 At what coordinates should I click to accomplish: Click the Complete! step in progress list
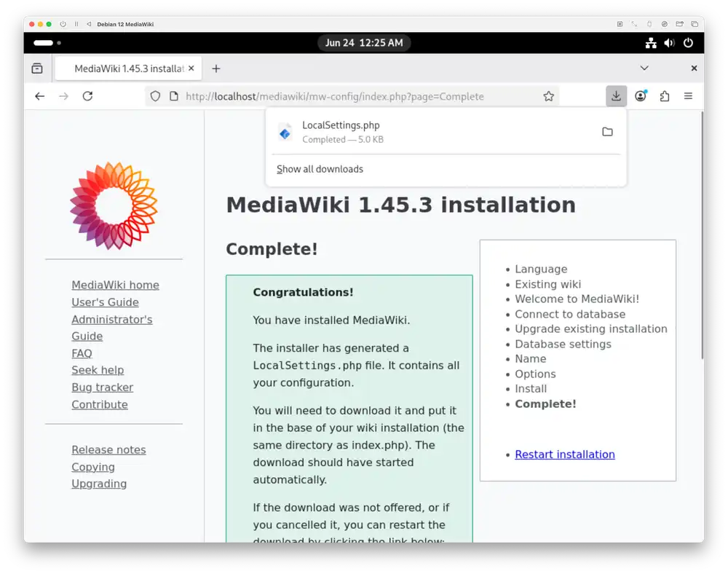[x=545, y=404]
